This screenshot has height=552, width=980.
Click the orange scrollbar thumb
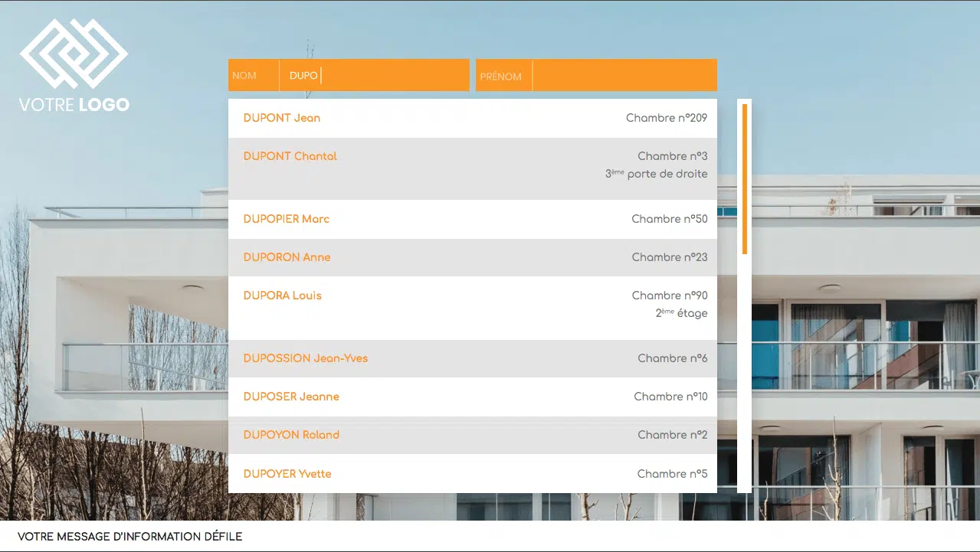(x=744, y=178)
